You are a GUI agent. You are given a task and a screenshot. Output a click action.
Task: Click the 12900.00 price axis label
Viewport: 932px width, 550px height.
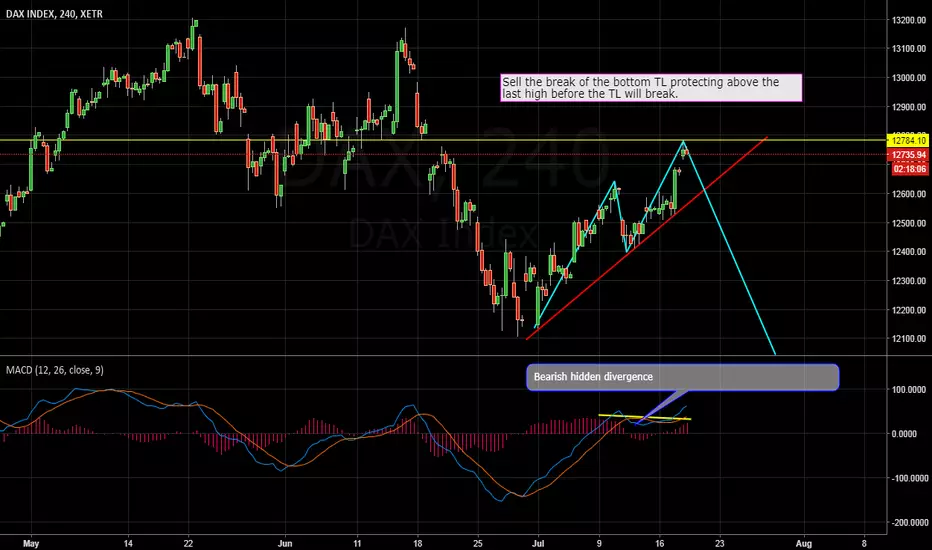coord(908,107)
